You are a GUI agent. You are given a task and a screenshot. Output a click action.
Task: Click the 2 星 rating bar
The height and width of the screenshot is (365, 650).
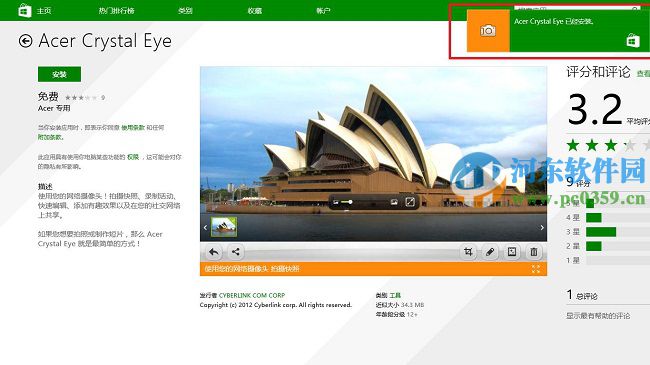coord(618,246)
